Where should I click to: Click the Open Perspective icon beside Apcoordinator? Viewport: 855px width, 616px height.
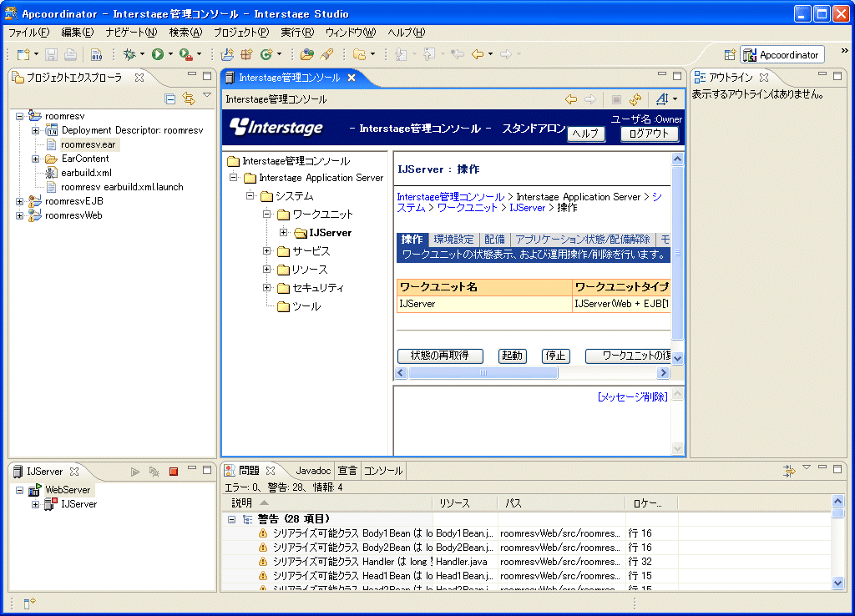click(x=730, y=54)
